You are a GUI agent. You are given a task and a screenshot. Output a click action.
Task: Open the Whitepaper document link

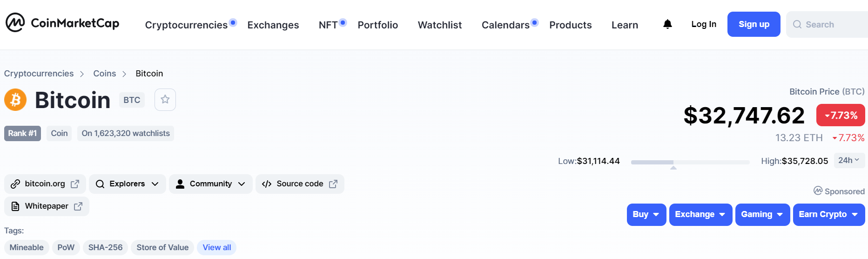47,206
